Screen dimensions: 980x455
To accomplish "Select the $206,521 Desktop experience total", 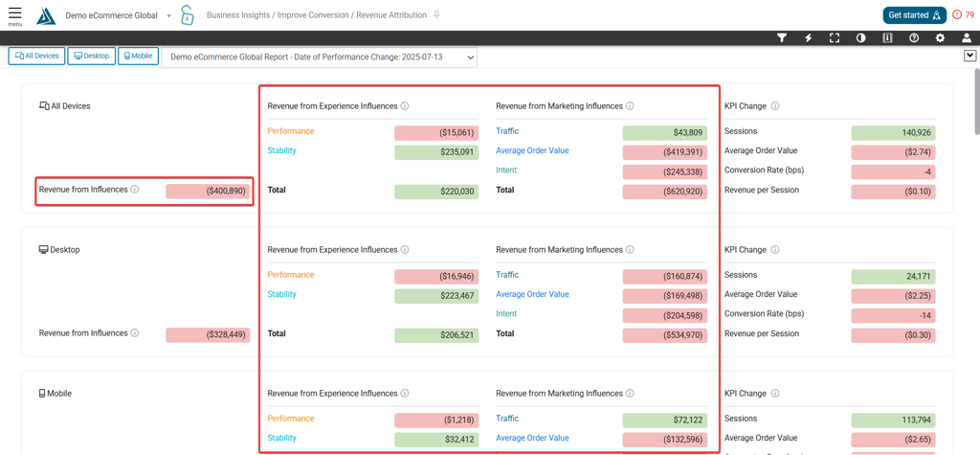I will coord(436,335).
